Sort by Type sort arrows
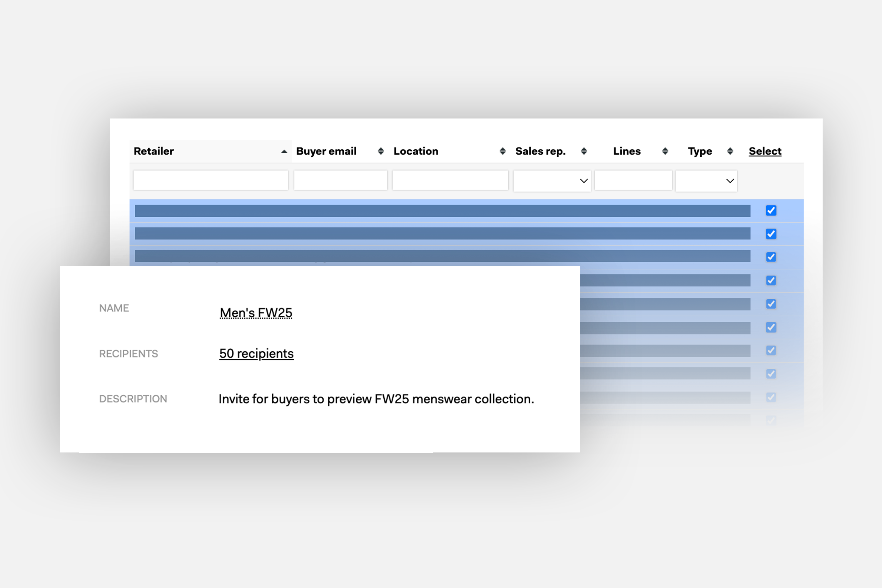This screenshot has height=588, width=882. click(x=730, y=151)
